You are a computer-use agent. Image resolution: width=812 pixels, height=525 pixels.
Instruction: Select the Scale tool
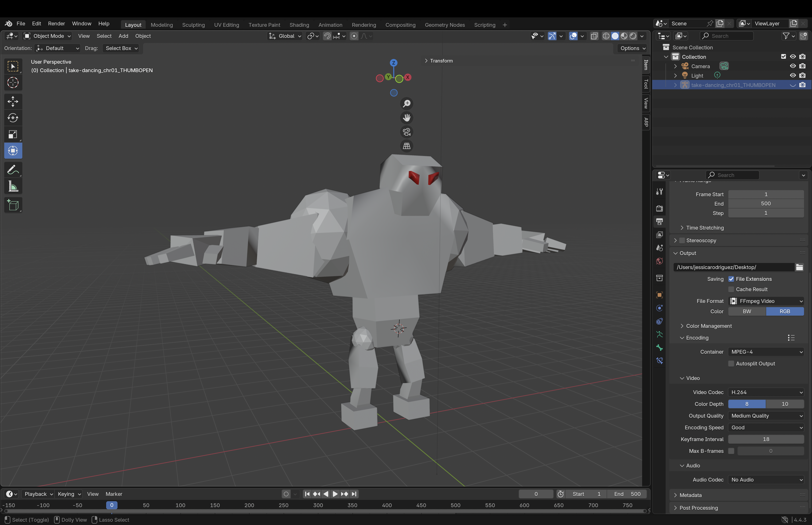click(13, 134)
